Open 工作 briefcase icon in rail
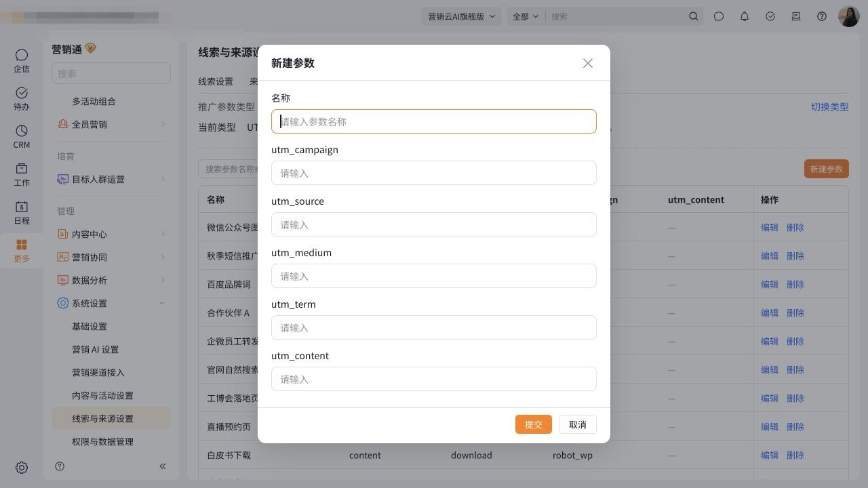868x488 pixels. pos(22,174)
